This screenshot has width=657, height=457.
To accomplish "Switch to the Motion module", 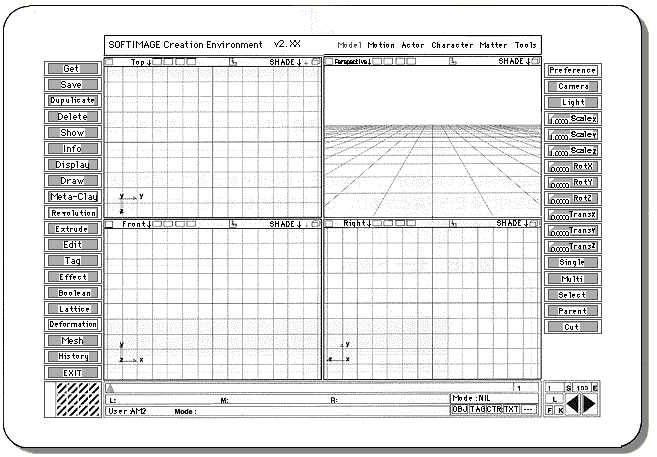I will point(381,45).
